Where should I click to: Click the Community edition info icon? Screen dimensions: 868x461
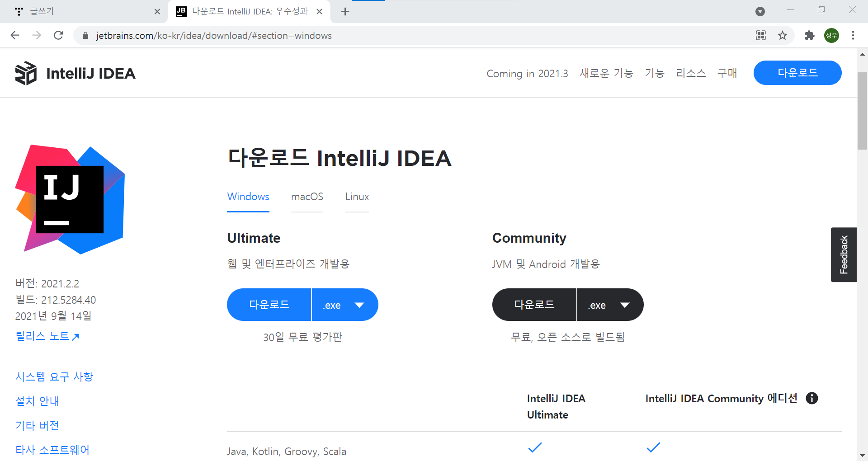812,398
